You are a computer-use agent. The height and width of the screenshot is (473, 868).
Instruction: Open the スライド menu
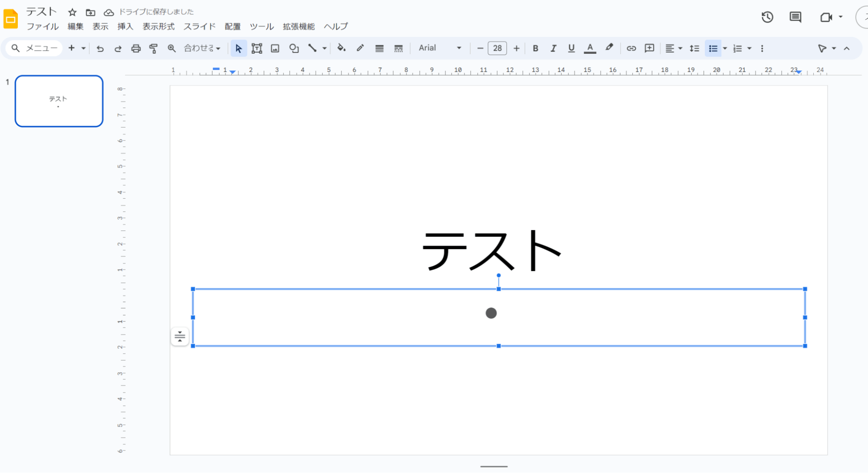coord(199,26)
